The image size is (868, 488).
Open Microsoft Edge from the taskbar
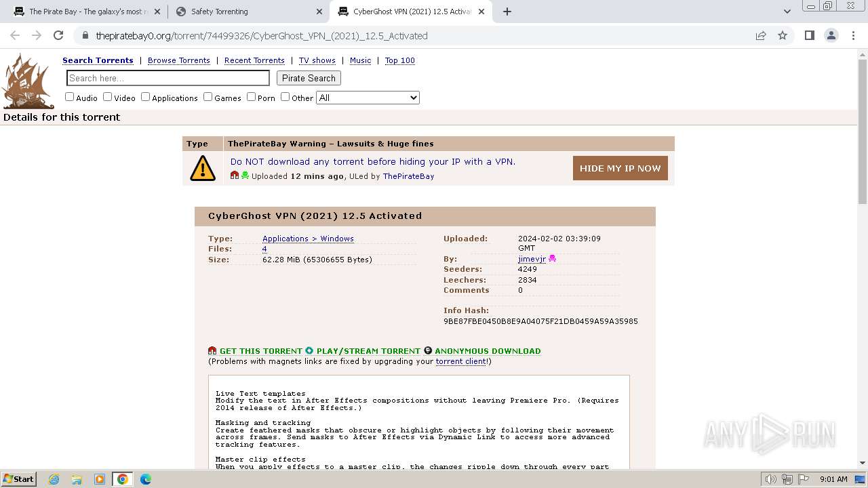pos(146,479)
